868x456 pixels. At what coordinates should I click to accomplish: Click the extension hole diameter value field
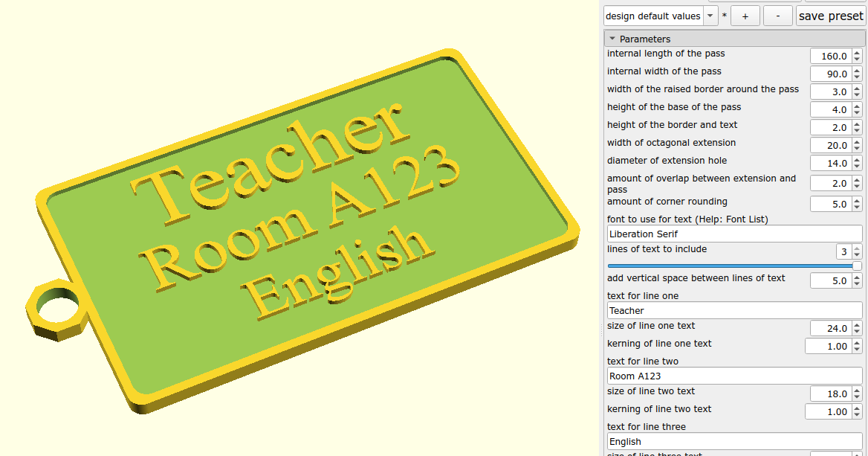(x=830, y=163)
